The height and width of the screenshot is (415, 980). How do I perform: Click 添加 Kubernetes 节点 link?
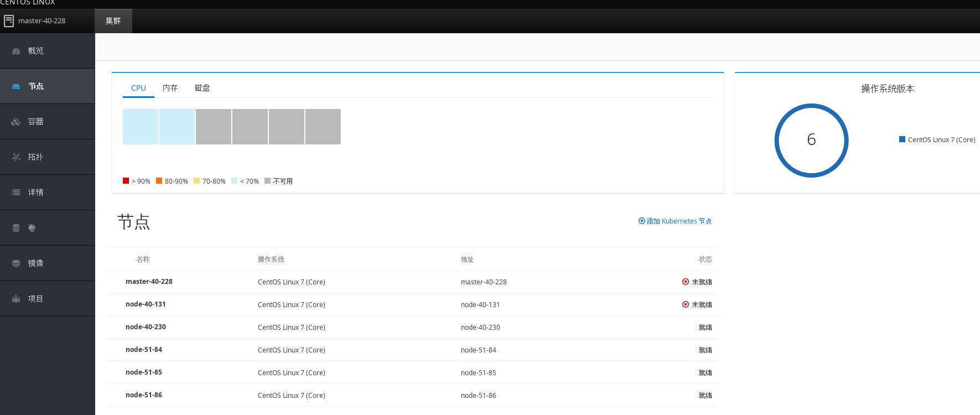(675, 221)
